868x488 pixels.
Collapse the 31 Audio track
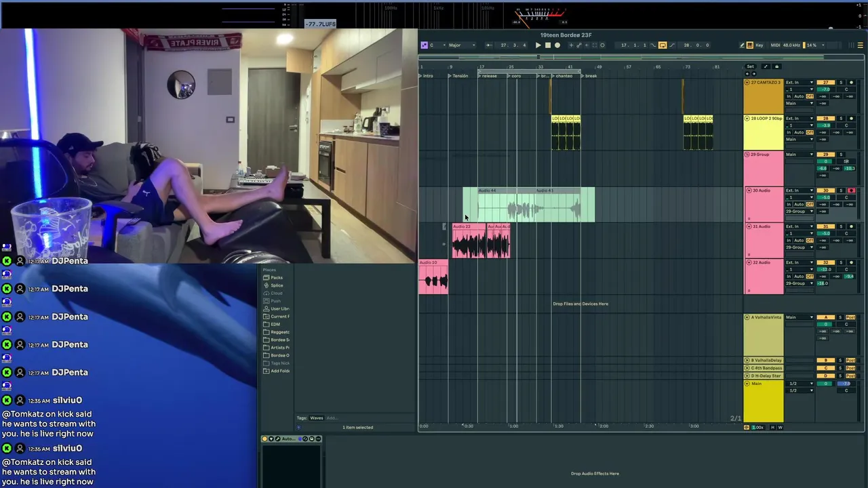point(749,226)
